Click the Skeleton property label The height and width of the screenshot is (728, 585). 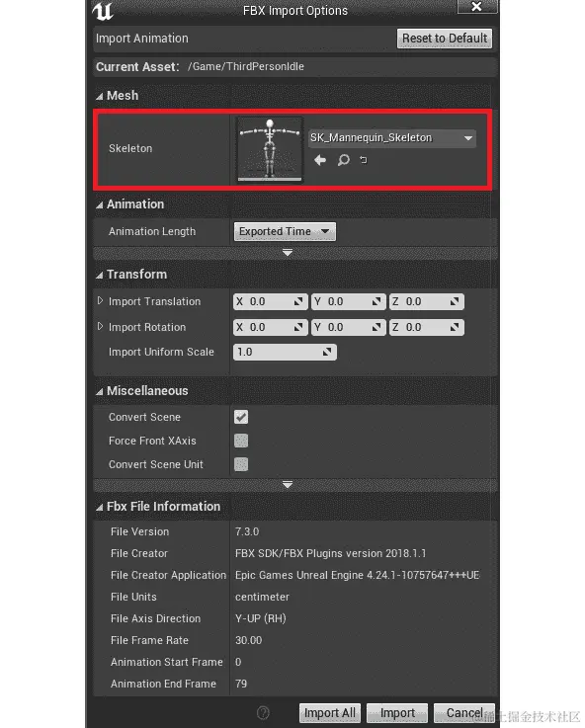pyautogui.click(x=130, y=148)
